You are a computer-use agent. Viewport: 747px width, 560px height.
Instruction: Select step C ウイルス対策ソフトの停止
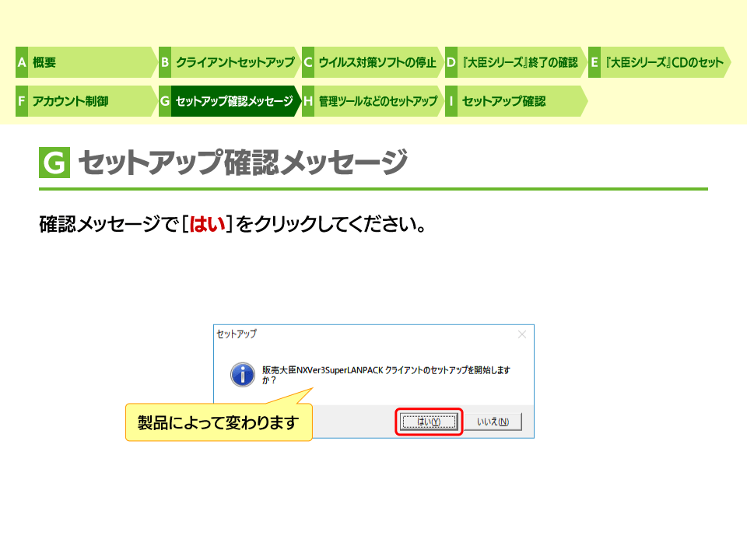click(x=372, y=62)
